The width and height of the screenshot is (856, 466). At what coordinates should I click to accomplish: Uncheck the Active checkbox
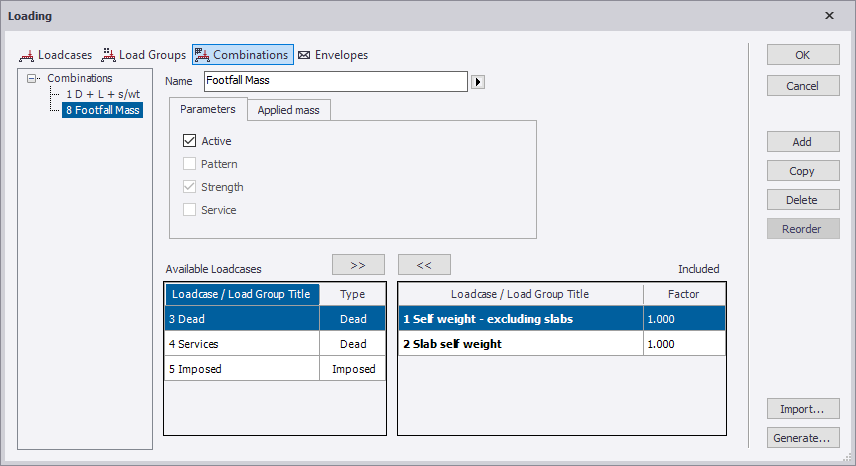click(190, 141)
